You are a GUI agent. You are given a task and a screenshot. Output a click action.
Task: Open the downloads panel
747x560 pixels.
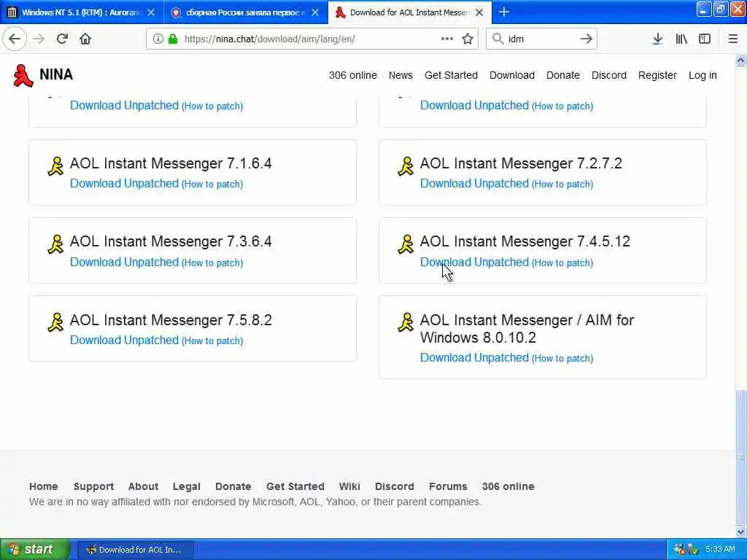pyautogui.click(x=657, y=39)
